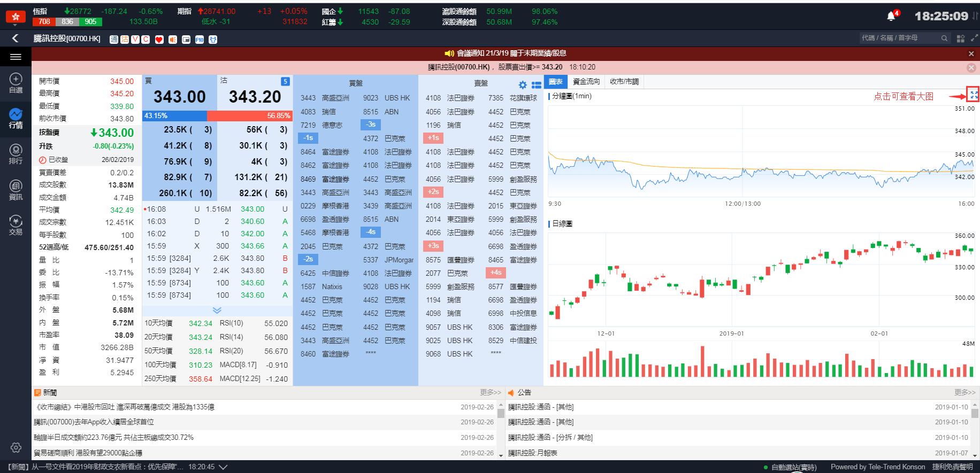
Task: Open 交易 trading section in sidebar
Action: [16, 226]
